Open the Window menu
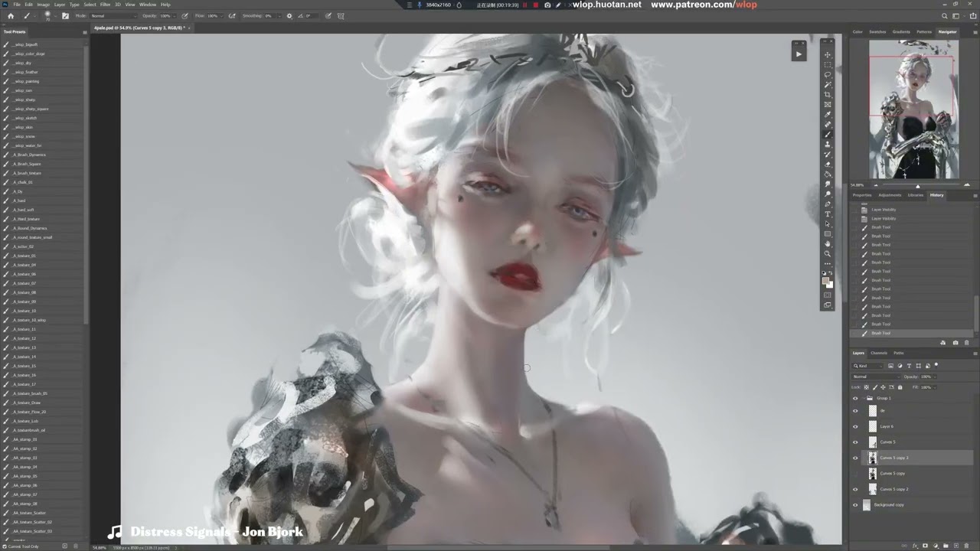This screenshot has height=551, width=980. pos(148,5)
